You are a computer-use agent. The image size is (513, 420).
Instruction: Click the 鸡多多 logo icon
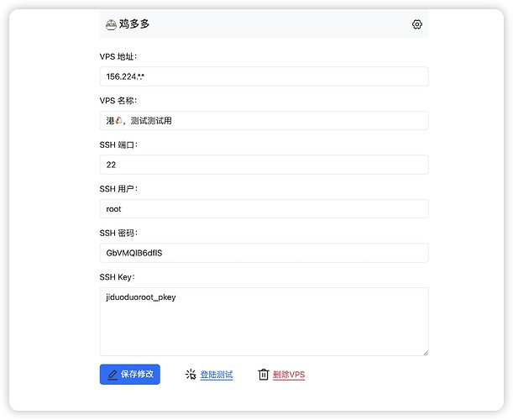111,24
